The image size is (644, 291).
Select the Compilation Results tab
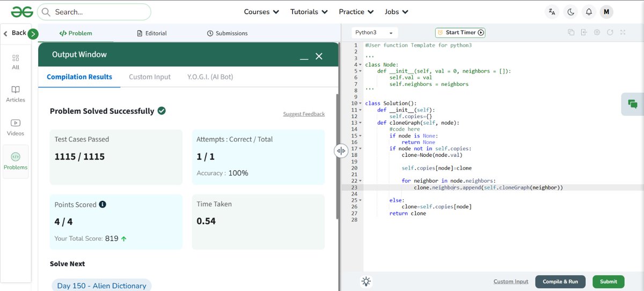79,77
